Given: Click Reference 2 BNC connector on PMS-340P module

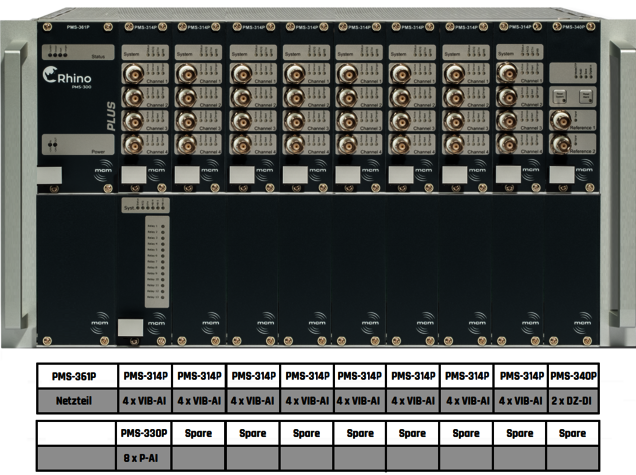Looking at the screenshot, I should point(561,145).
